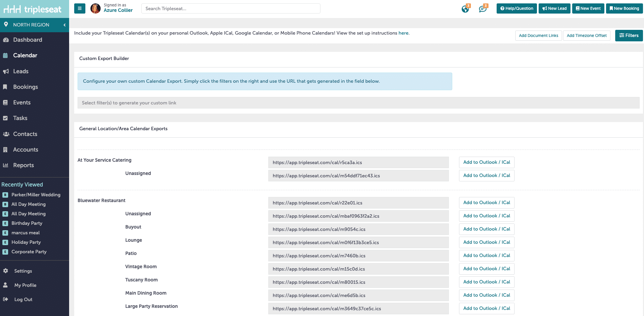The height and width of the screenshot is (316, 644).
Task: Toggle the hamburger menu button
Action: click(x=80, y=8)
